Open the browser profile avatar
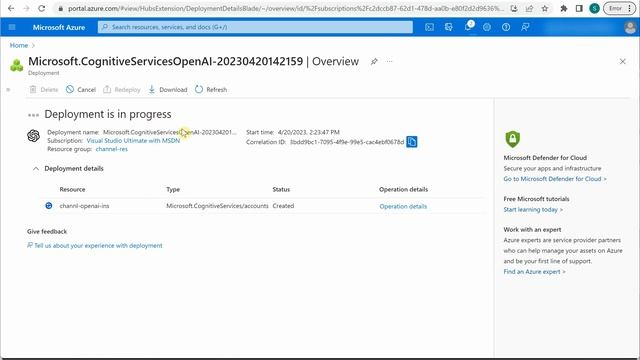Image resolution: width=640 pixels, height=360 pixels. (594, 8)
